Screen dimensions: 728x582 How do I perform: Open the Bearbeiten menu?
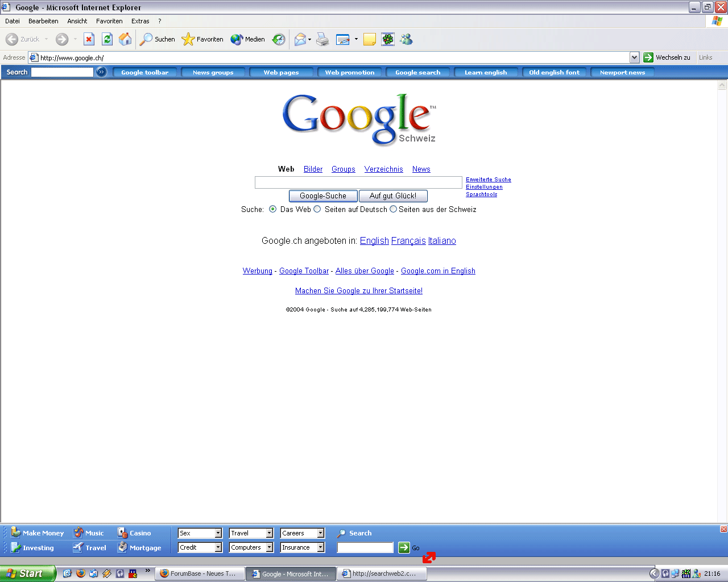pos(43,21)
